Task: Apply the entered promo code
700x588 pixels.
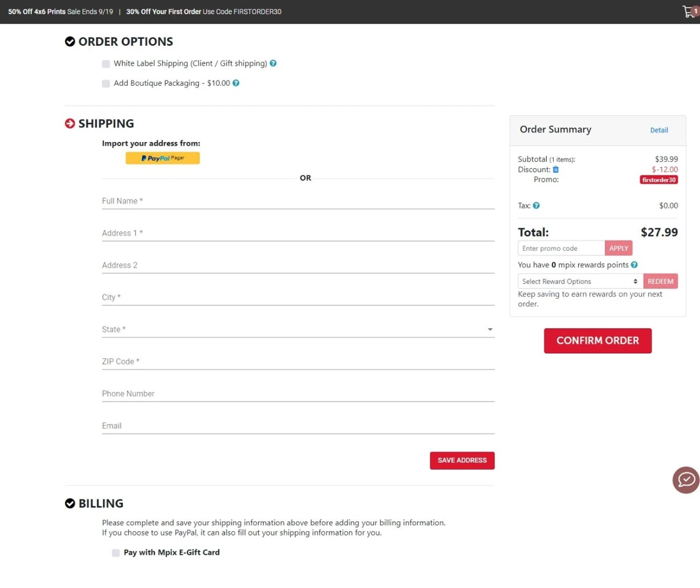Action: click(618, 248)
